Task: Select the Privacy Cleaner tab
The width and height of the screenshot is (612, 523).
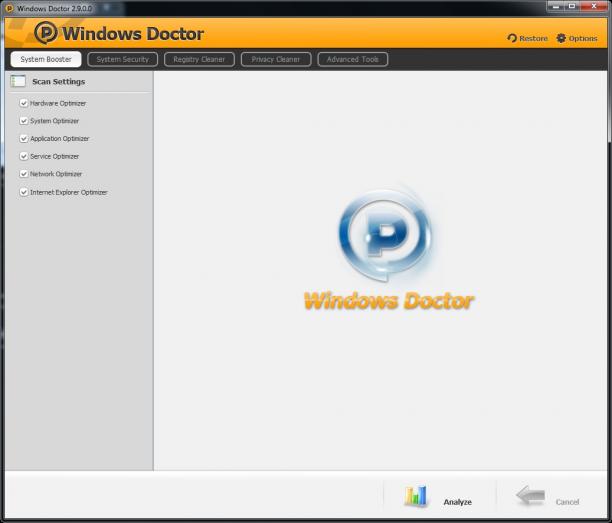Action: pos(276,59)
